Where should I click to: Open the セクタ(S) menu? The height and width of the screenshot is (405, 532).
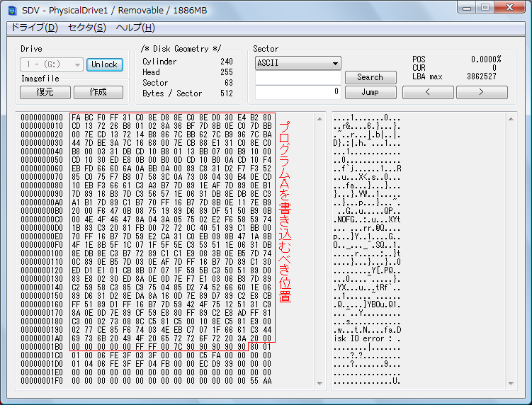coord(86,28)
